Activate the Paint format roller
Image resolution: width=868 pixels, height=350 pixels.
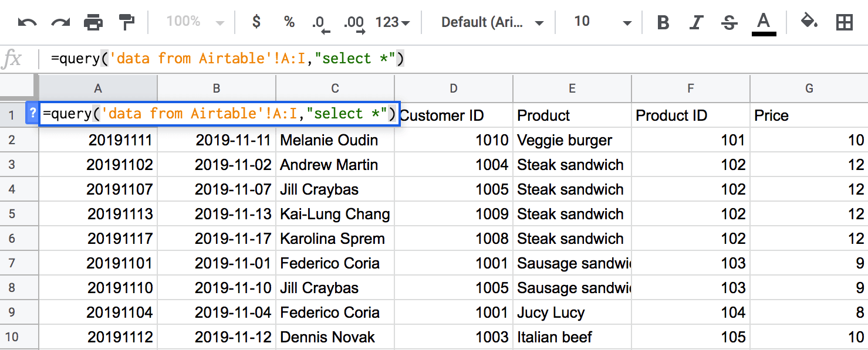(x=126, y=23)
